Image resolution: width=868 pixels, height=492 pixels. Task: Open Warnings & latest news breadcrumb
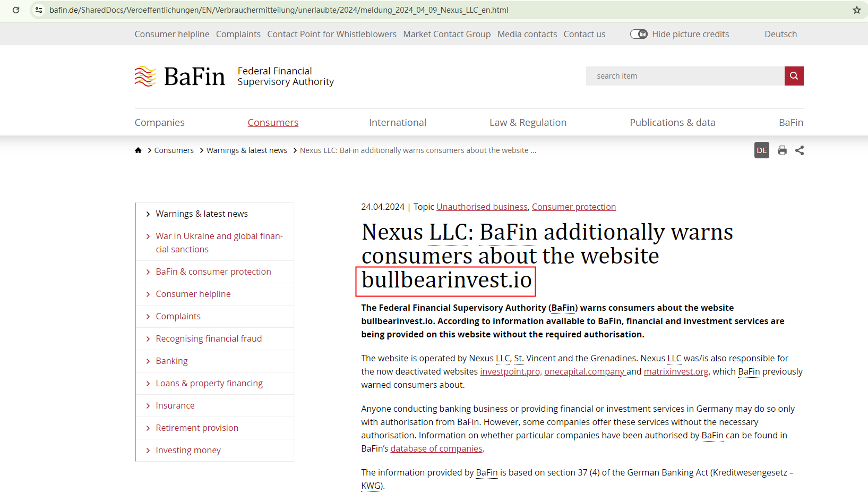point(247,150)
